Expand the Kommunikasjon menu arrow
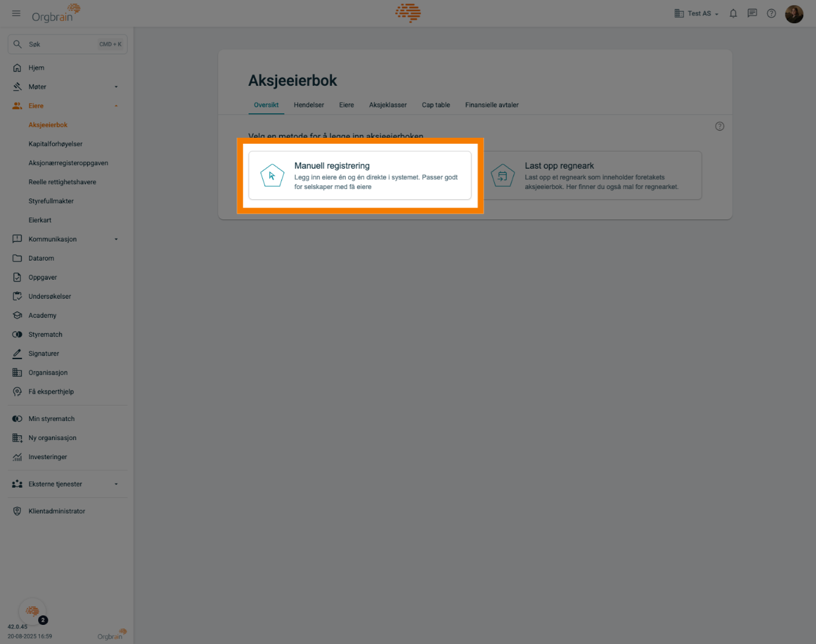816x644 pixels. (x=116, y=239)
